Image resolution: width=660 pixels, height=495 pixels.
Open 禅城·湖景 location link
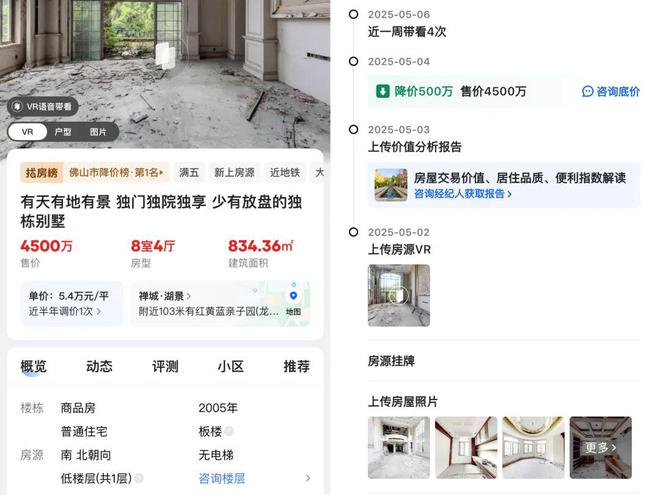[x=165, y=296]
